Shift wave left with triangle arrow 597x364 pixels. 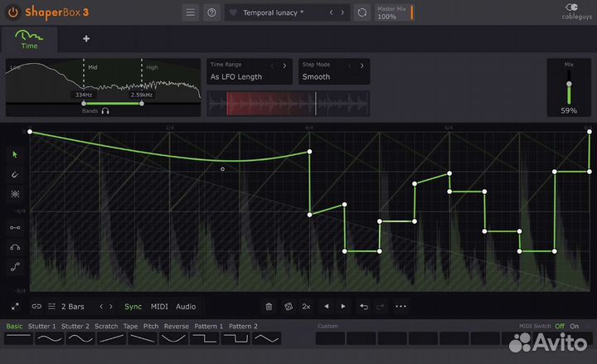pos(327,306)
